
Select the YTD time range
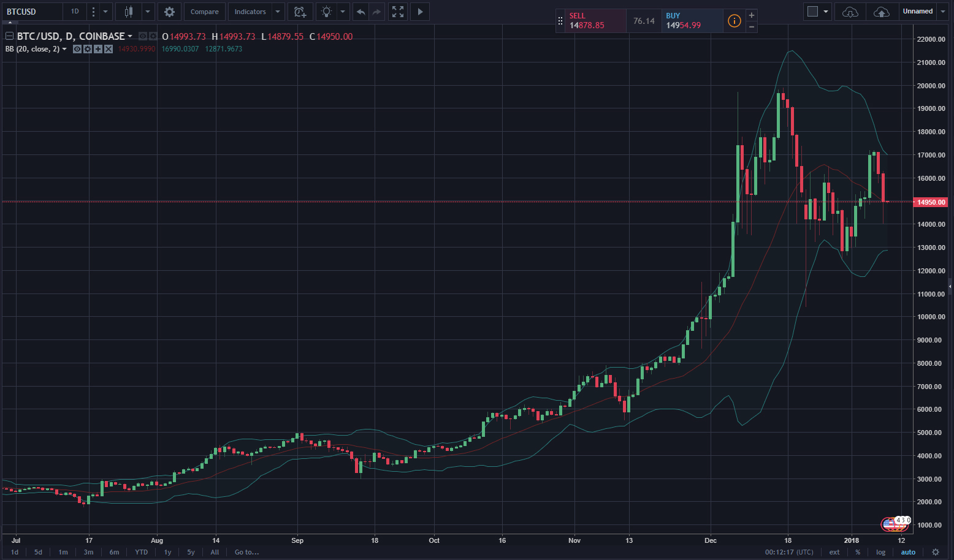141,552
